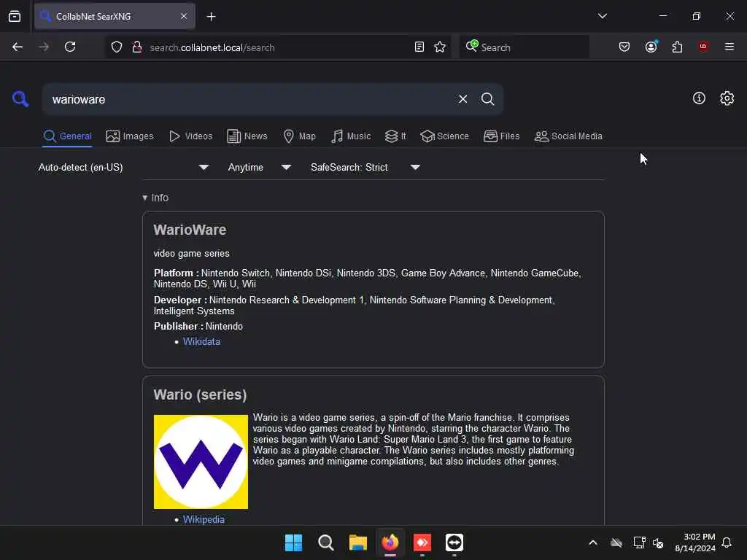
Task: Open a new browser tab
Action: [x=211, y=17]
